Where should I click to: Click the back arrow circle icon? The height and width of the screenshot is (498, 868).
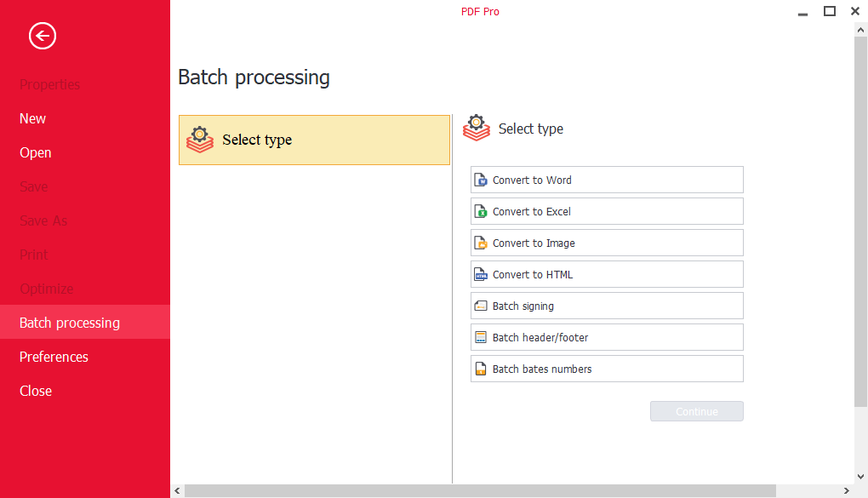[x=43, y=36]
